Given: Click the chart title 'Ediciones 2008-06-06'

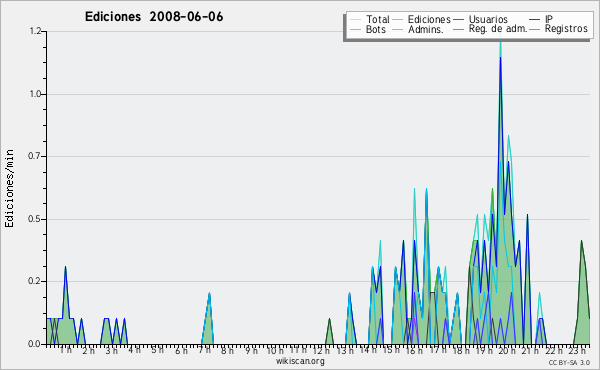Looking at the screenshot, I should [154, 17].
